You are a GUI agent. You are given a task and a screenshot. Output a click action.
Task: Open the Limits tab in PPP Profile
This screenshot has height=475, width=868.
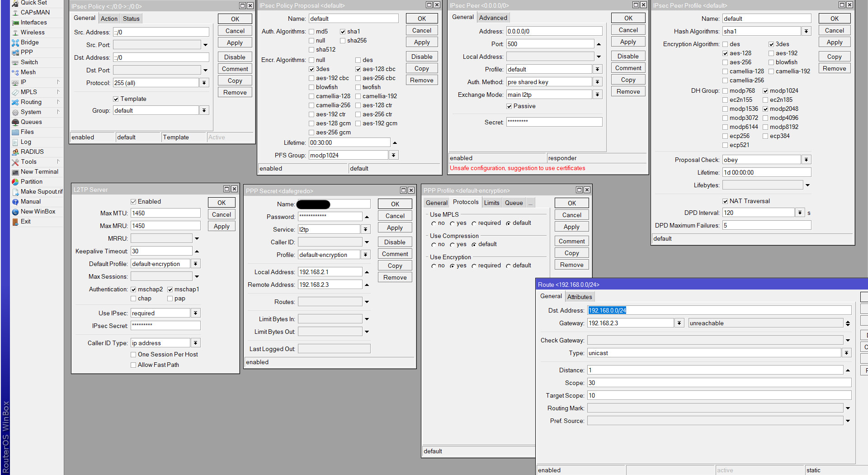pos(491,203)
